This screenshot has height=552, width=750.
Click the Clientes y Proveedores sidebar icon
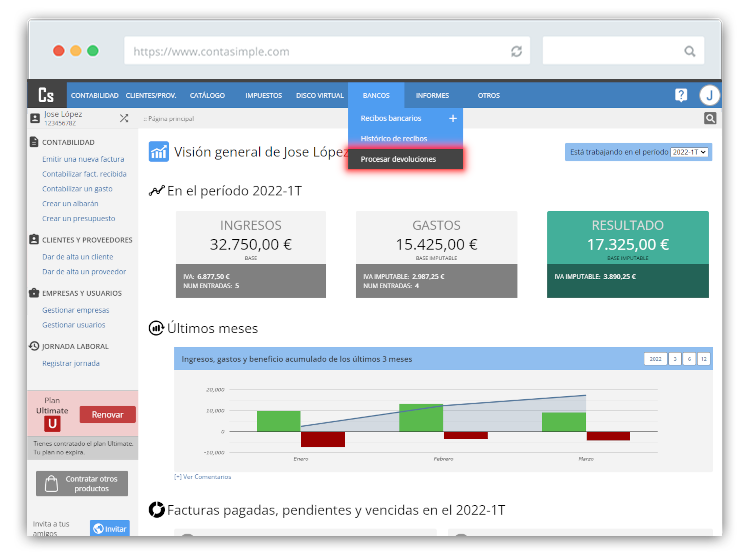[34, 240]
